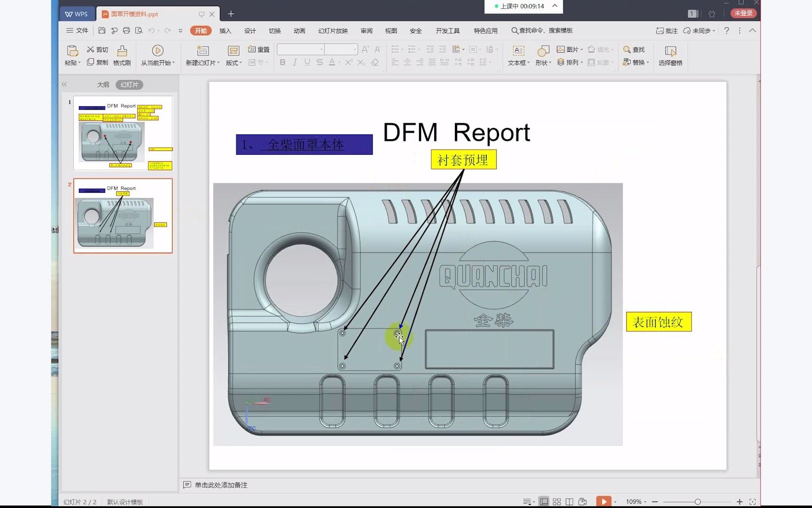Toggle Italic formatting
This screenshot has width=812, height=508.
point(295,62)
